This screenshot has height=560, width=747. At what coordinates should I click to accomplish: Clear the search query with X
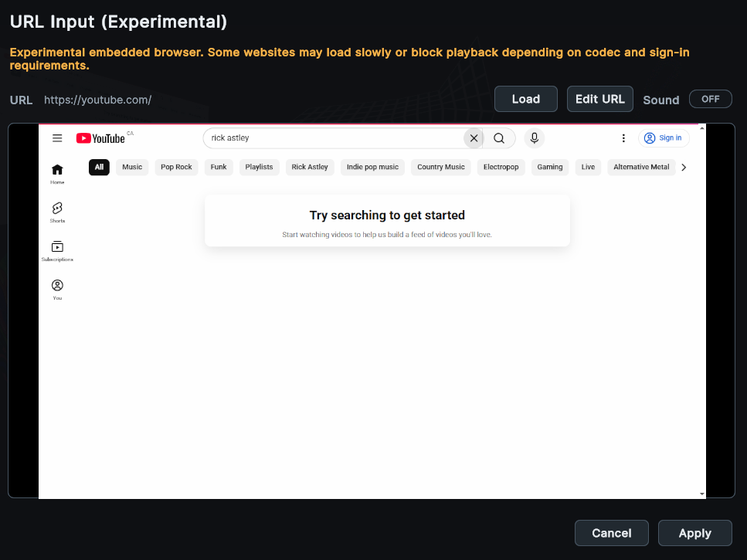coord(474,138)
